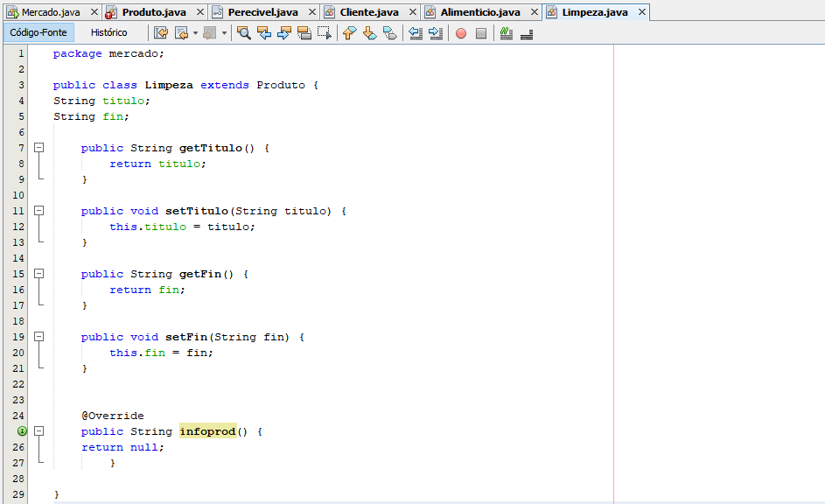
Task: Collapse the infoprod() method fold
Action: (39, 431)
